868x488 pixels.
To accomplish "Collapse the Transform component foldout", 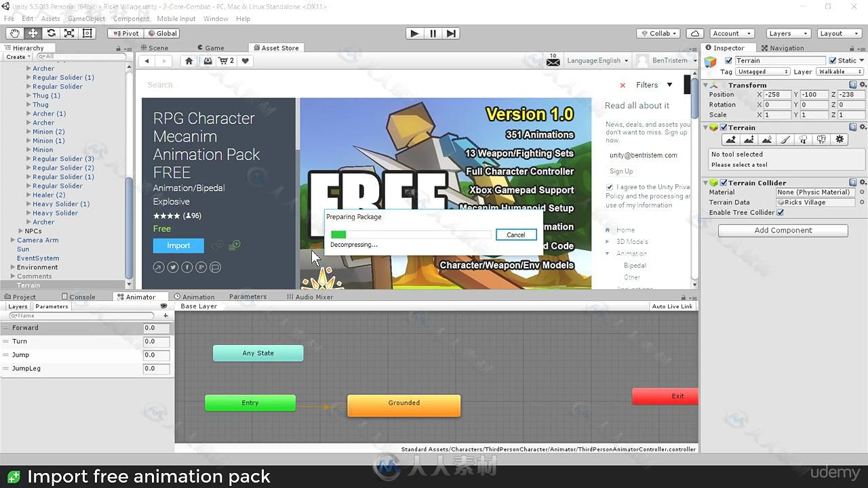I will (705, 85).
